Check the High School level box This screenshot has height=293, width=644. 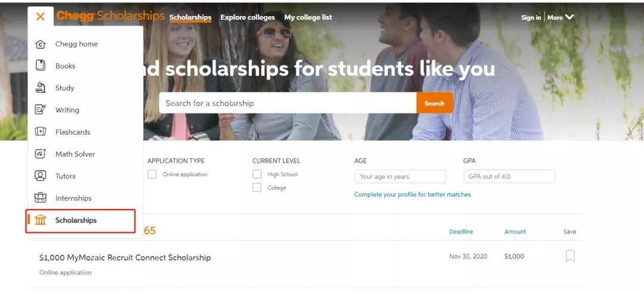pos(257,174)
